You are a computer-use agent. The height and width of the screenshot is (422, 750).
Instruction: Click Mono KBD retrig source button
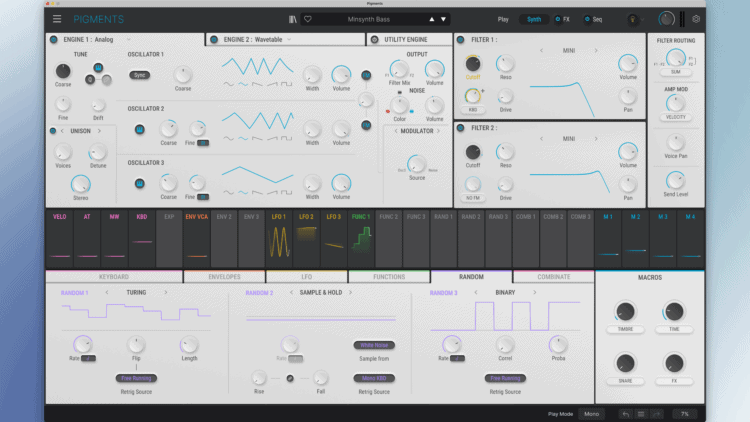(374, 378)
